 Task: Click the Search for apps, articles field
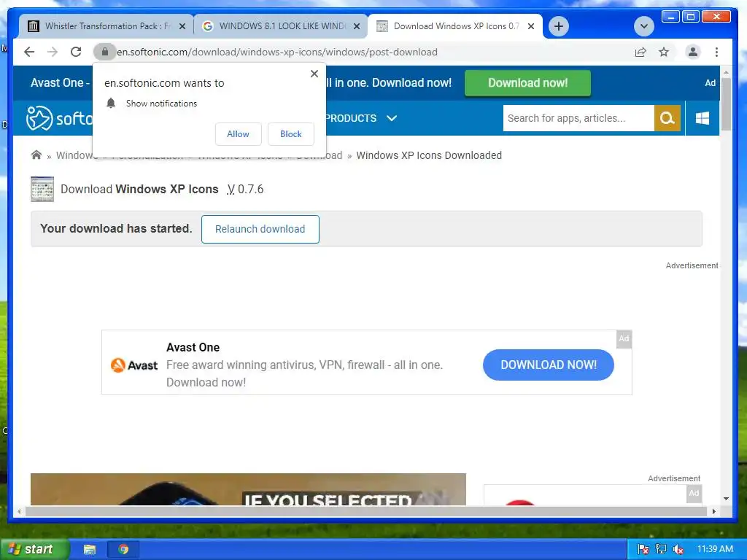(578, 118)
